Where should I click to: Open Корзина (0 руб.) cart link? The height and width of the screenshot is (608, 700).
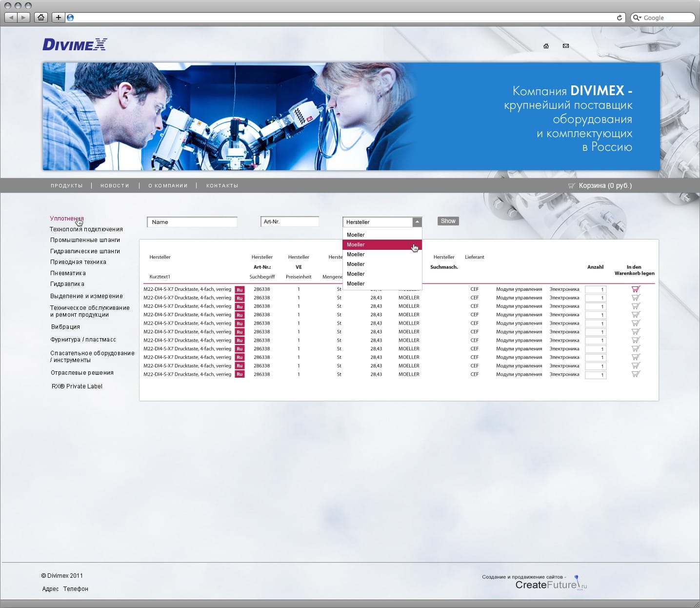click(605, 185)
